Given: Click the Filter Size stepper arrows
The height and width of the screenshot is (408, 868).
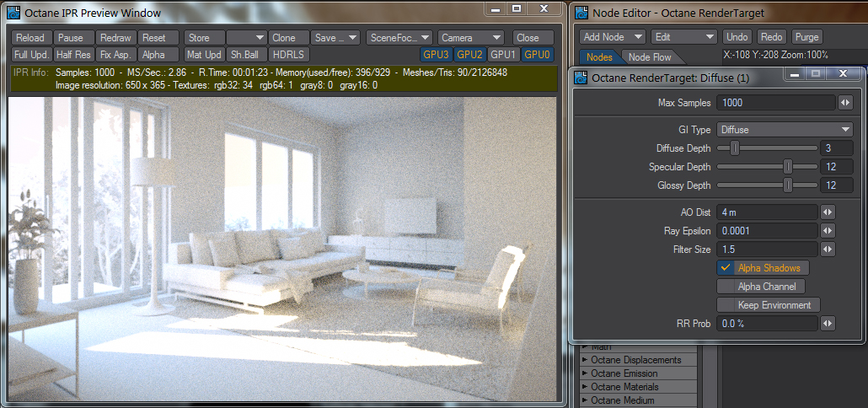Looking at the screenshot, I should click(x=828, y=250).
